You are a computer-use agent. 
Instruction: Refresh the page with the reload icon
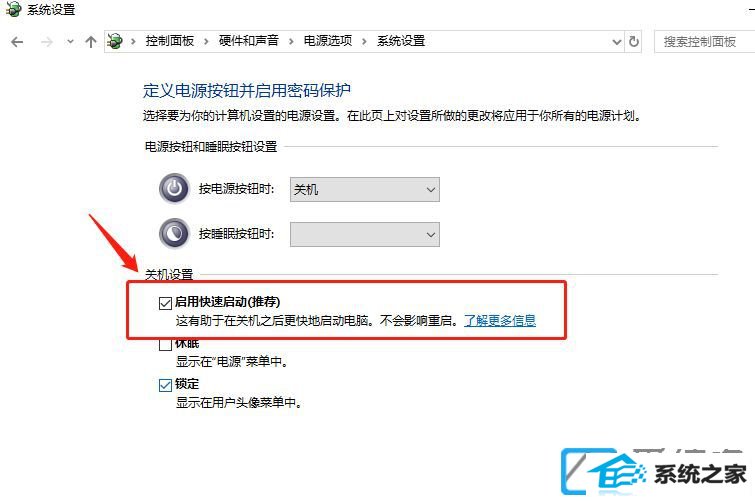(634, 42)
